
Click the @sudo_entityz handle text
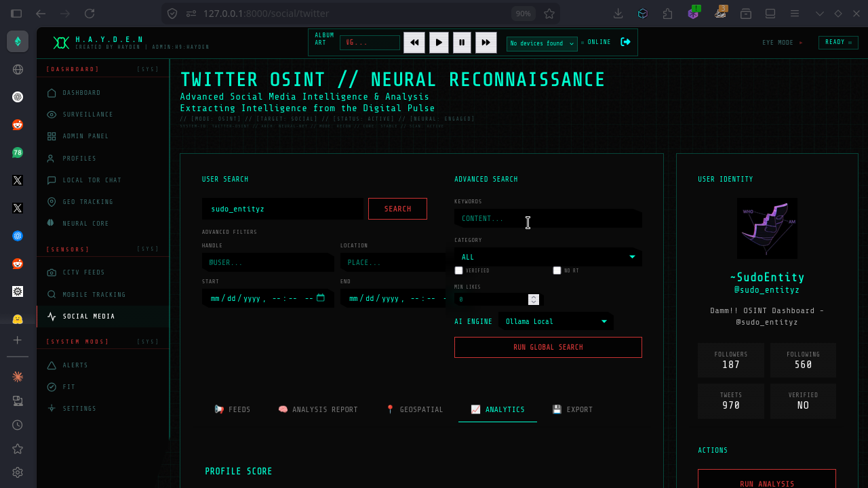pyautogui.click(x=767, y=290)
